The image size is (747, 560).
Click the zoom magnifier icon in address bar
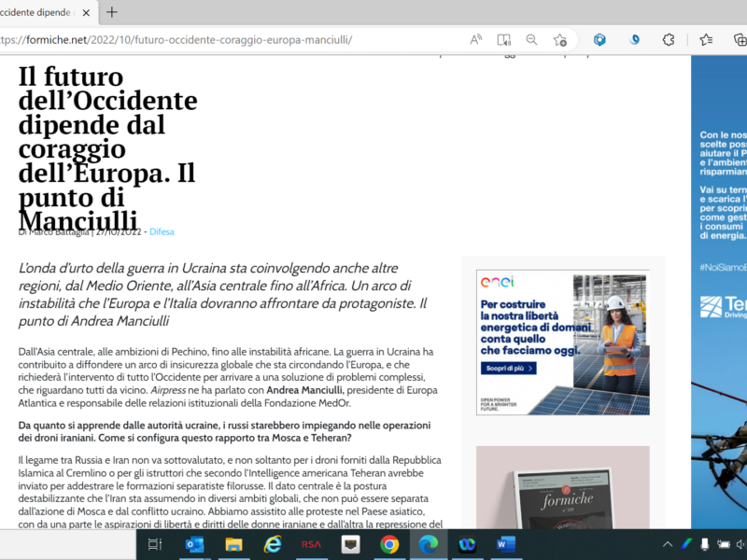531,39
